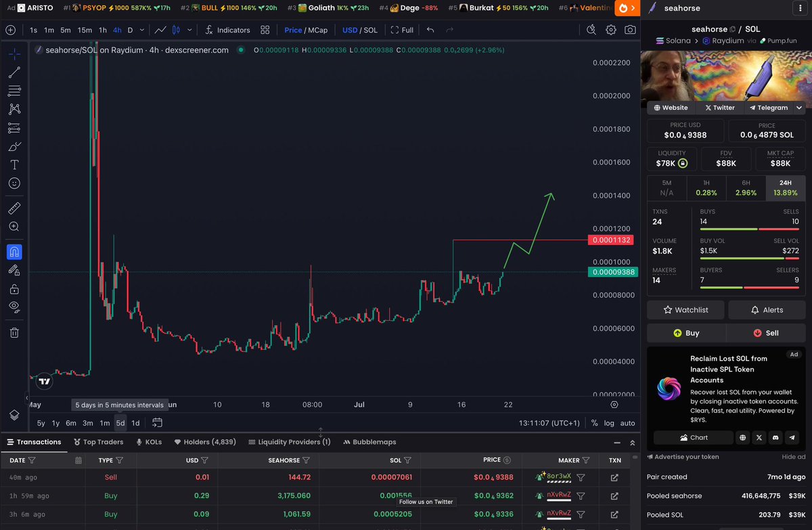Take a chart snapshot with camera icon
The width and height of the screenshot is (812, 530).
[x=630, y=30]
